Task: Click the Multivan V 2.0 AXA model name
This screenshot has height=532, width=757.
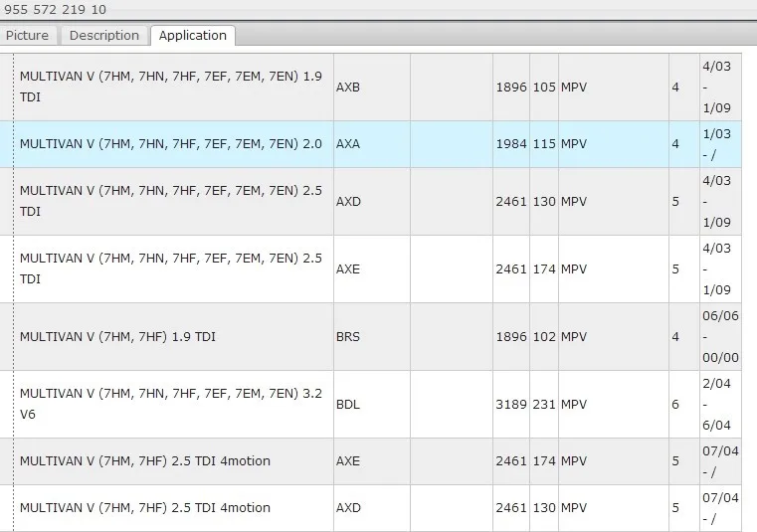Action: click(x=171, y=144)
